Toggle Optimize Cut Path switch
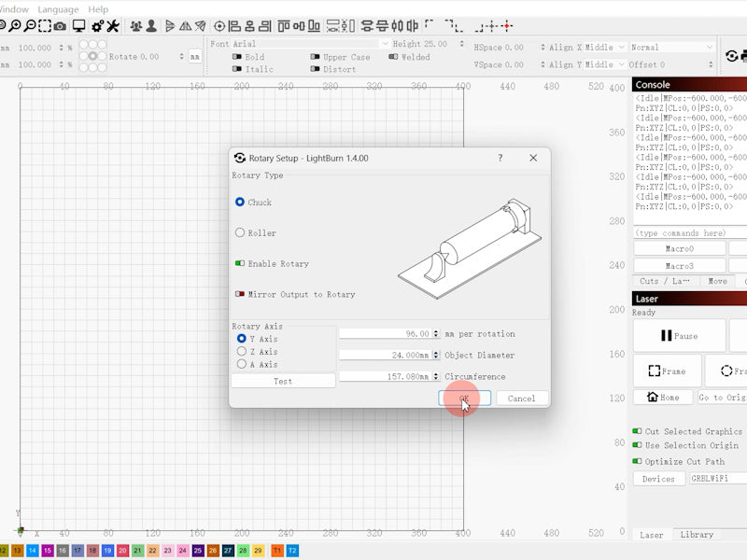The image size is (747, 560). point(637,460)
